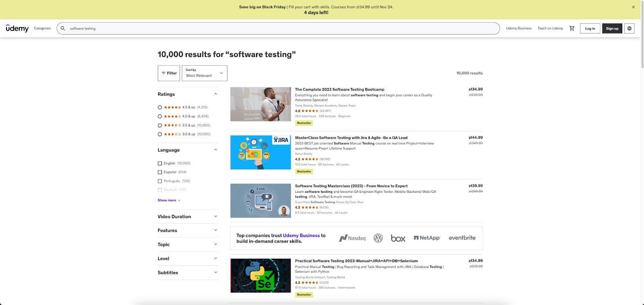Select the 3.0 & up rating option

point(160,134)
